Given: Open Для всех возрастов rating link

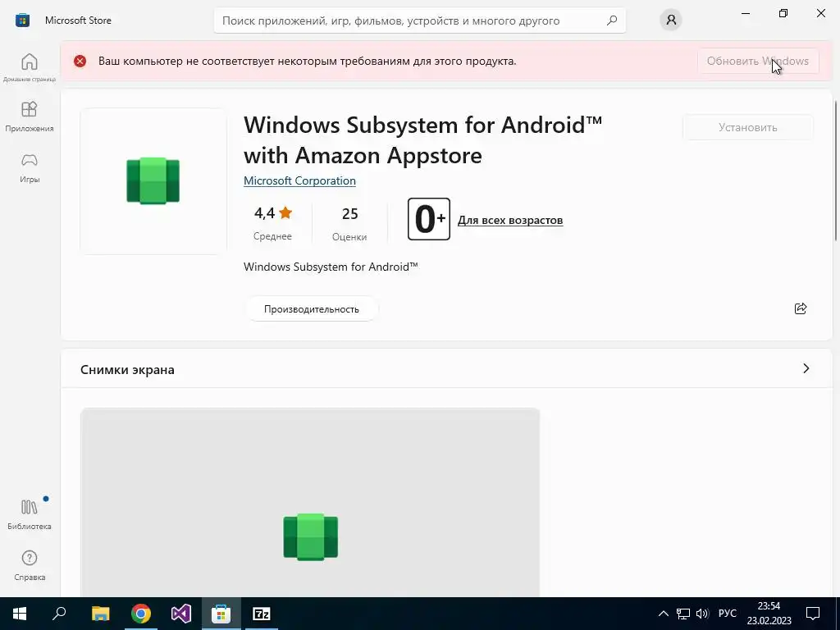Looking at the screenshot, I should [510, 220].
